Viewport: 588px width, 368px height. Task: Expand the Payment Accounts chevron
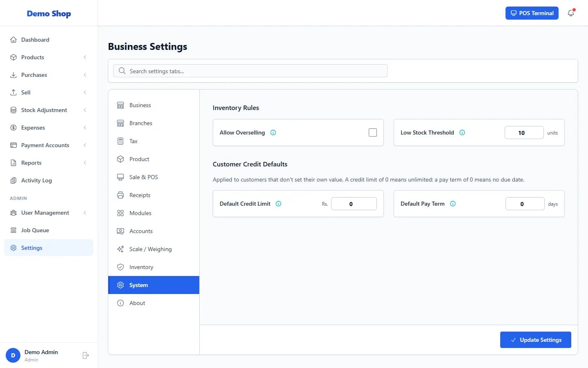[85, 145]
